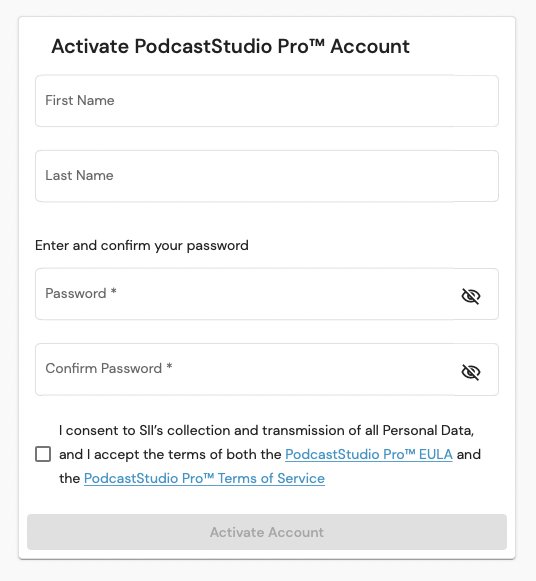Screen dimensions: 536x581
Task: Focus the First Name input field
Action: 267,101
